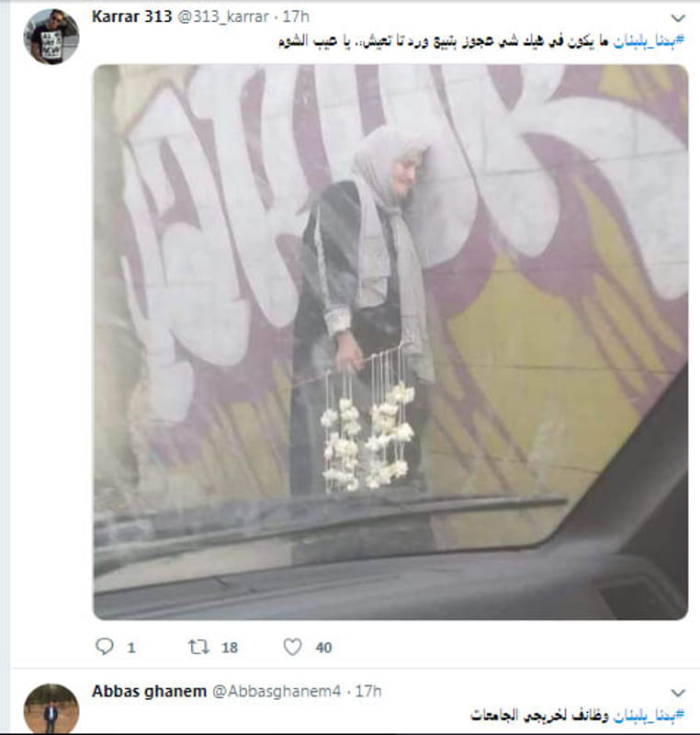
Task: Open the Karrar 313 display name
Action: 131,17
